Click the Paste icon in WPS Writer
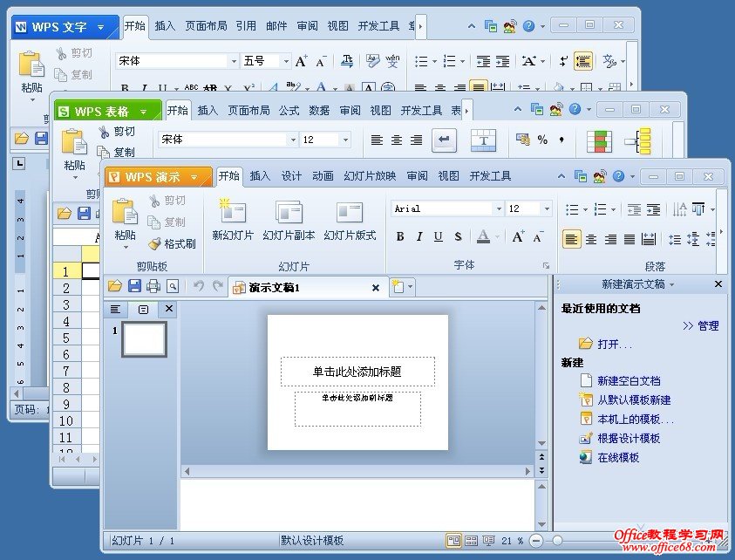Image resolution: width=735 pixels, height=560 pixels. [31, 65]
